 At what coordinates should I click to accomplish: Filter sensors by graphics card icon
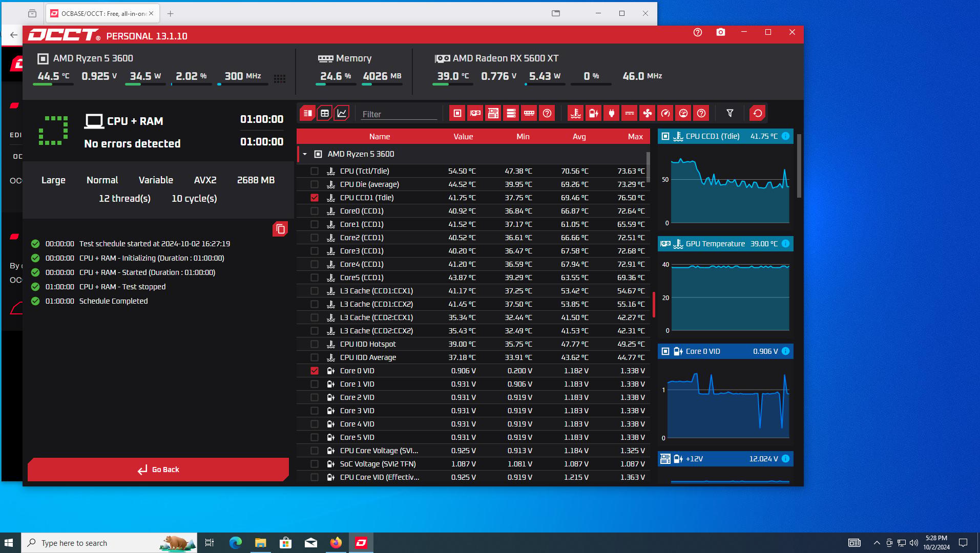[x=475, y=113]
